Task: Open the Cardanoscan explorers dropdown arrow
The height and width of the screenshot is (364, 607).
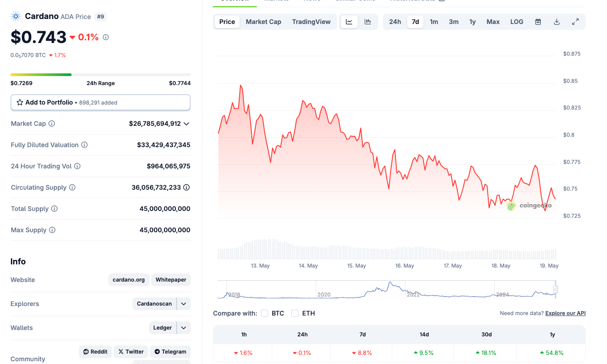Action: 183,304
